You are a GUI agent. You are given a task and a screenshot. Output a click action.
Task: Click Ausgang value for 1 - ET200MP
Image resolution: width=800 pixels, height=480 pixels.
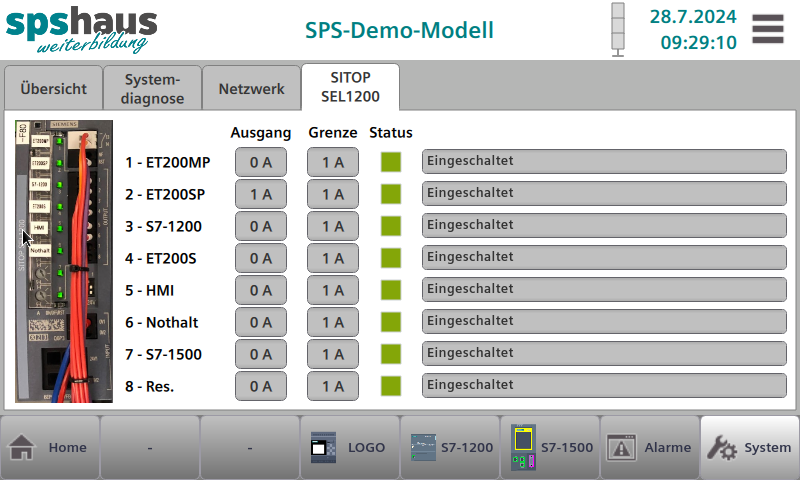pos(261,162)
